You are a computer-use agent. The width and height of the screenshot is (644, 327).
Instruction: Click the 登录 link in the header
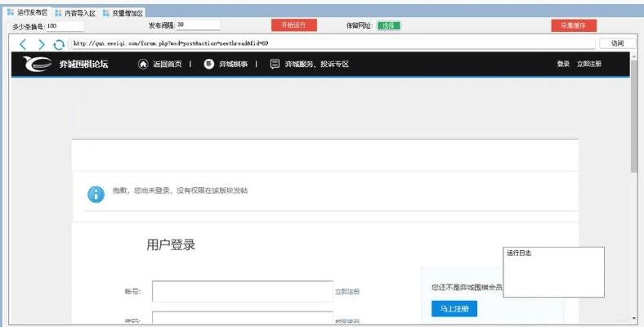tap(563, 64)
